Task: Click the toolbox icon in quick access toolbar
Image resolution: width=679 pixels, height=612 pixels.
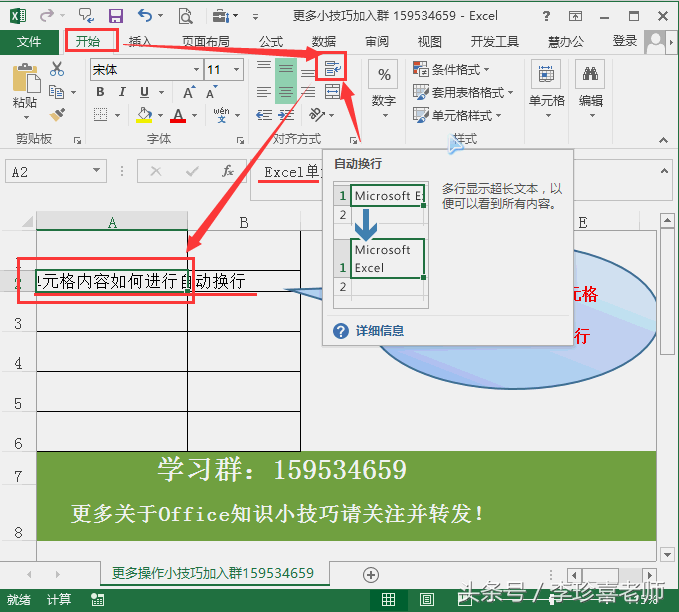Action: [221, 16]
